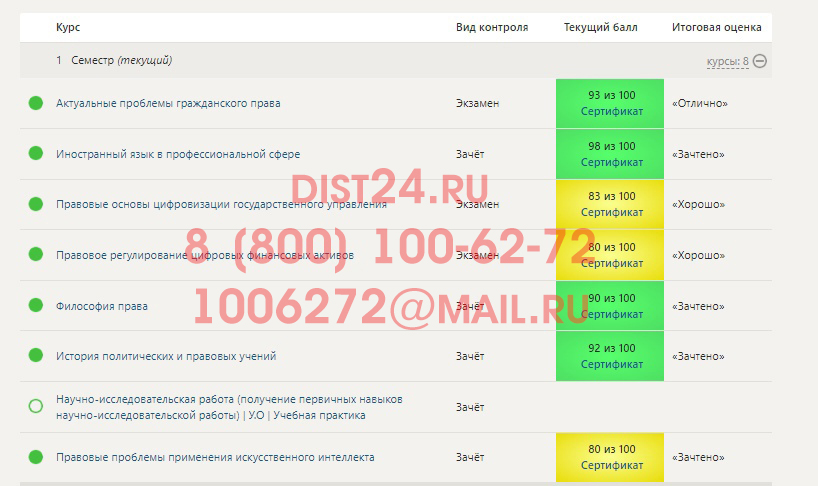Open 'Правовые проблемы применения искусственного интеллекта' course
Viewport: 818px width, 486px height.
click(x=215, y=457)
